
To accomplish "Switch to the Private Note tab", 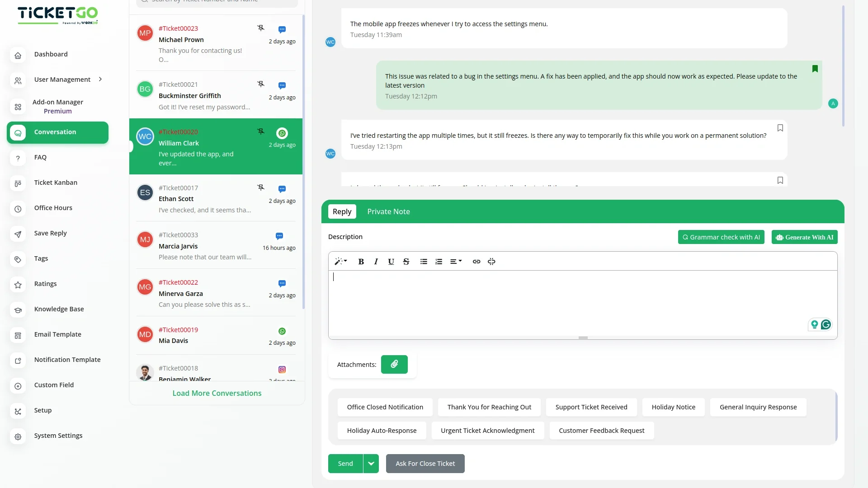I will tap(388, 211).
